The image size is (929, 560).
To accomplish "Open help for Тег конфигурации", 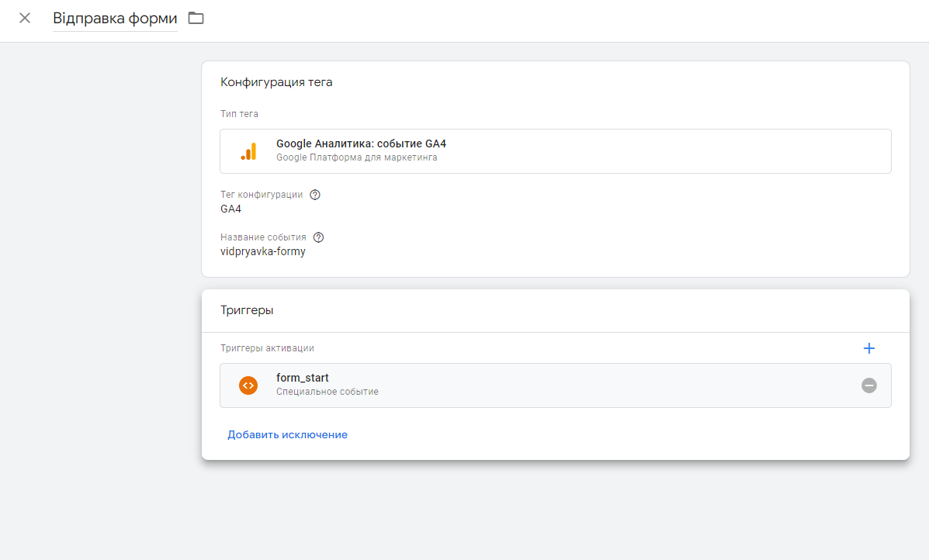I will [315, 195].
